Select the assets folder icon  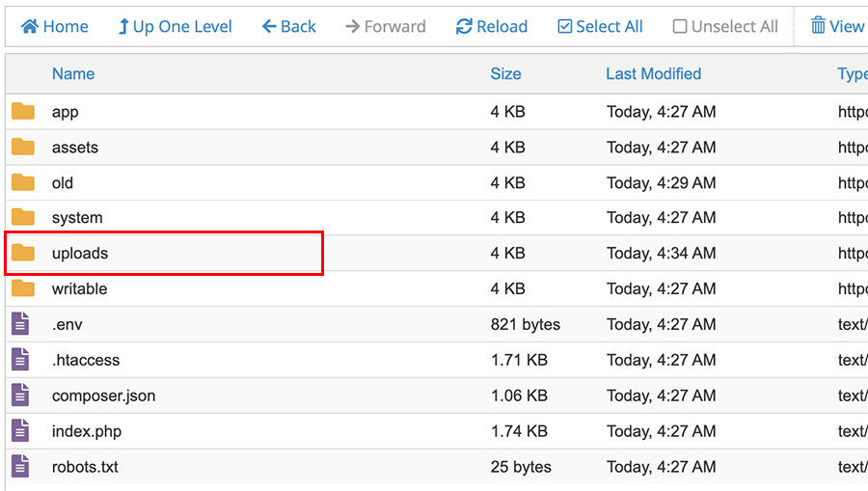pos(23,148)
